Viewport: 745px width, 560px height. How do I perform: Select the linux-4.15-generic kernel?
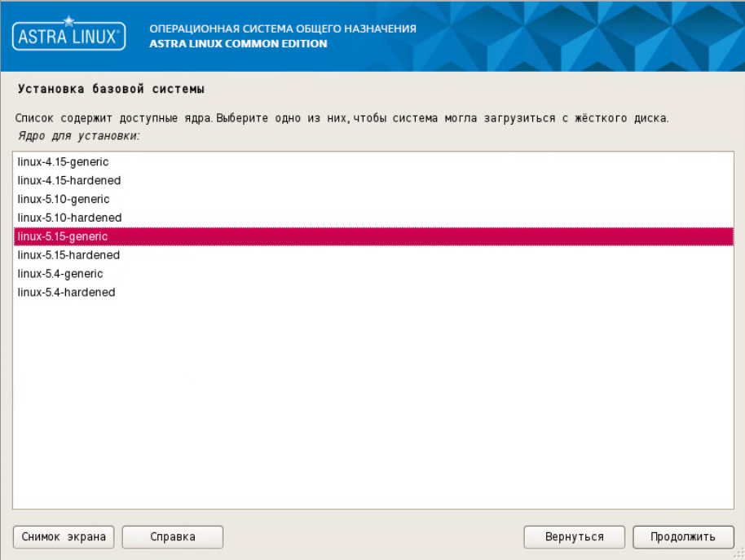pyautogui.click(x=373, y=162)
